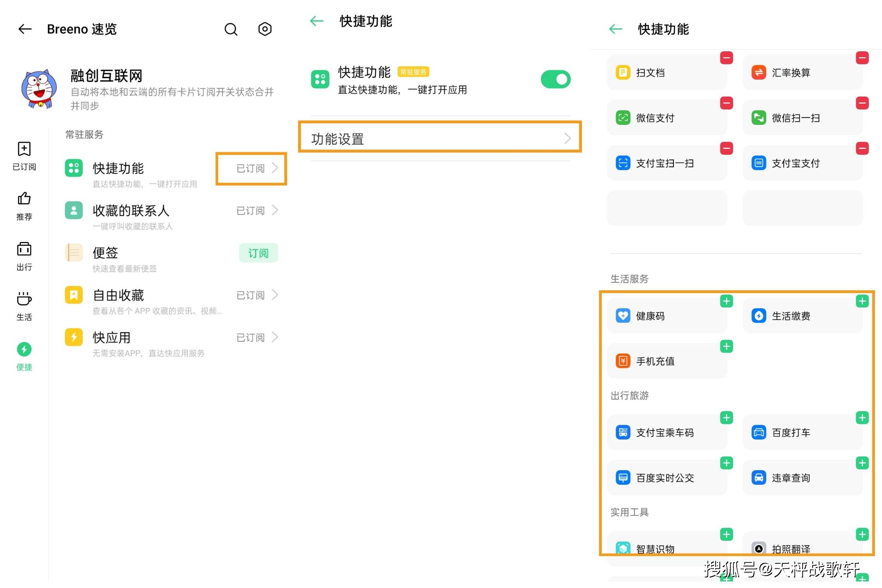The width and height of the screenshot is (882, 588).
Task: Select 百度打车 car icon
Action: point(759,432)
